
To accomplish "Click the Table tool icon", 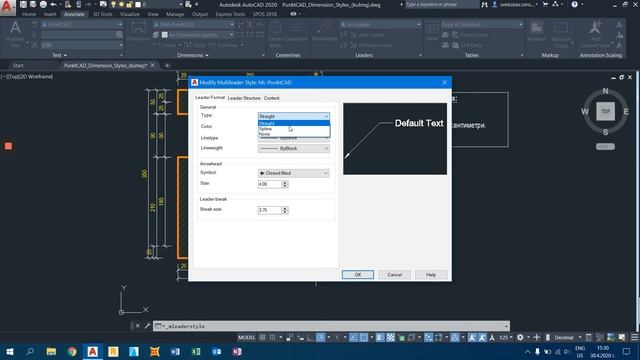I will (432, 28).
